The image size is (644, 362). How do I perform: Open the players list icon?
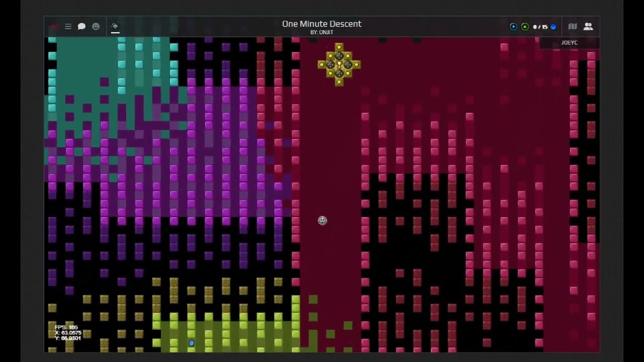[588, 27]
